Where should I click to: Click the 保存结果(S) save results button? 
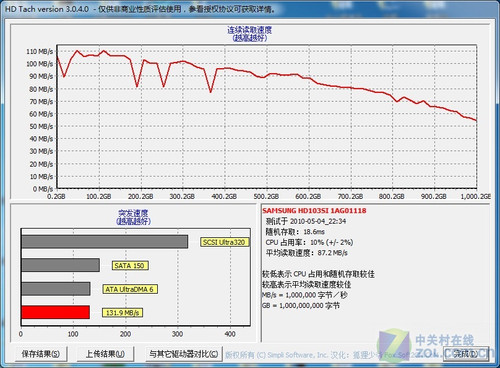click(x=41, y=354)
